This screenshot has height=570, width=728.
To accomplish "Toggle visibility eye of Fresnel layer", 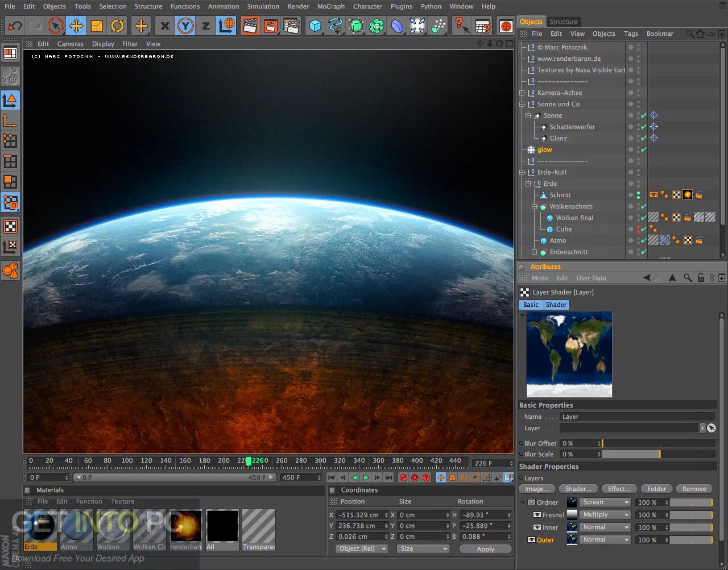I will [x=536, y=515].
